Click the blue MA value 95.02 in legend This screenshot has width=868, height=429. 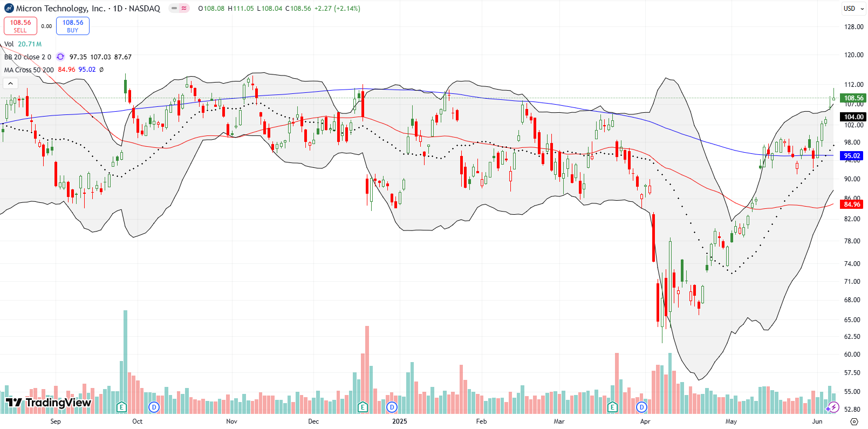tap(87, 70)
